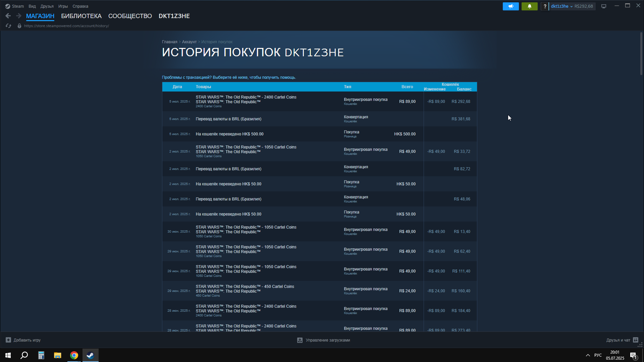
Task: Enter Big Picture mode via monitor icon
Action: [x=604, y=6]
